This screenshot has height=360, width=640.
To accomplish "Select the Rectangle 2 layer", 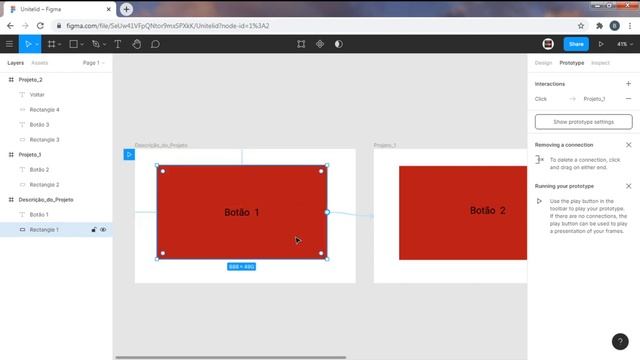I will point(56,184).
